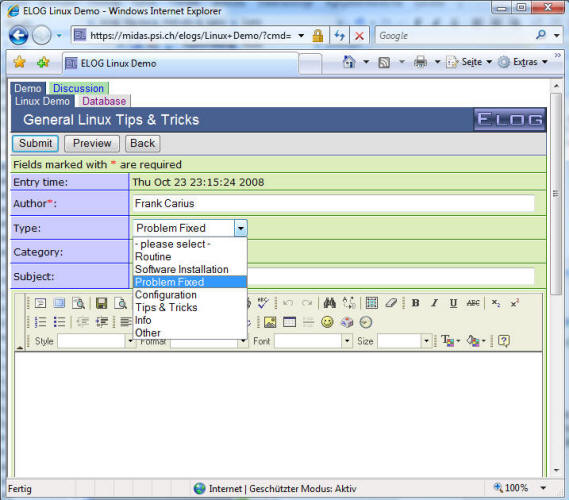The image size is (569, 500).
Task: Click the fit-window icon beside Source
Action: [59, 303]
